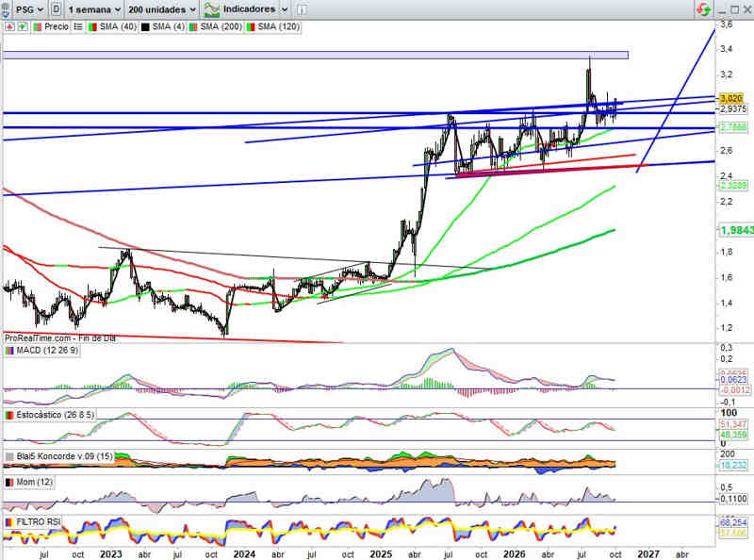Viewport: 754px width, 560px height.
Task: Click the green 1,9843 SMA value label
Action: click(x=736, y=231)
